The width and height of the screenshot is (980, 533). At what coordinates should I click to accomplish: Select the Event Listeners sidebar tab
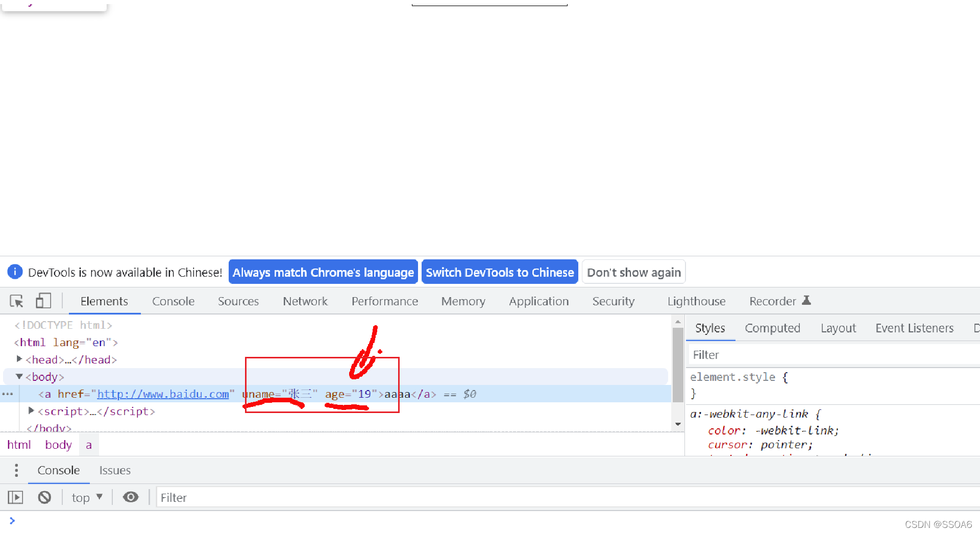[x=914, y=328]
